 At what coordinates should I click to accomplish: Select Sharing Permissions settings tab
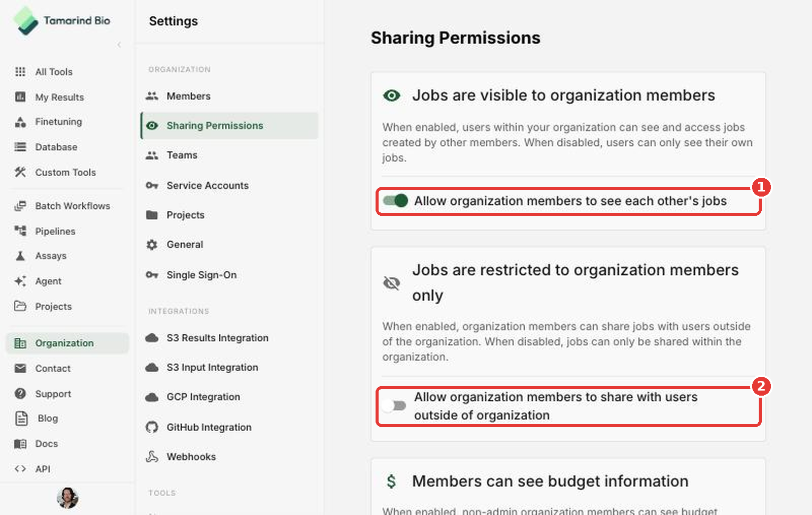[x=229, y=125]
